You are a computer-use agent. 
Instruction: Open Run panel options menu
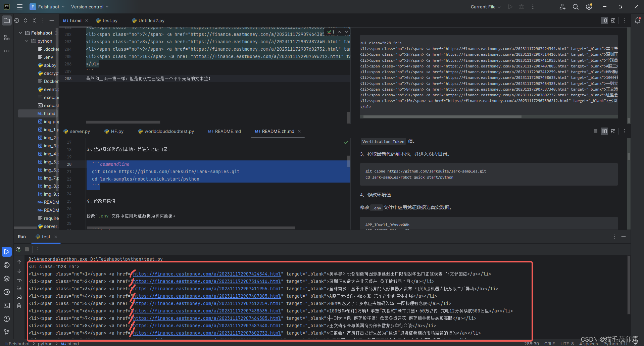coord(615,237)
